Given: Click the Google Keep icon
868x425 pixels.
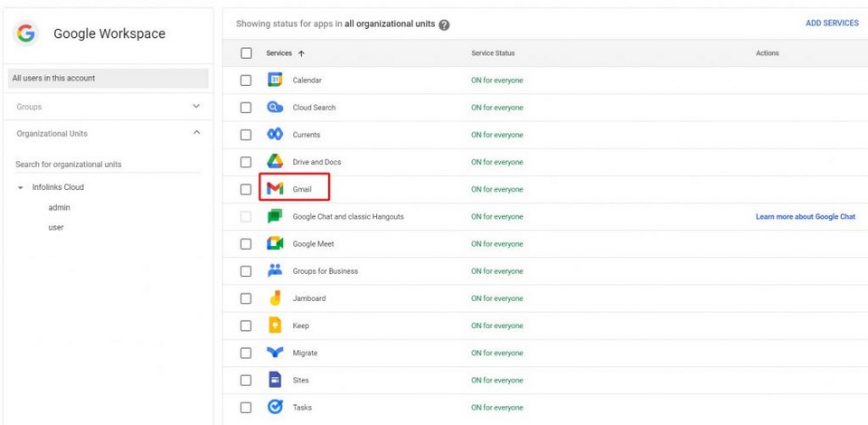Looking at the screenshot, I should (275, 326).
